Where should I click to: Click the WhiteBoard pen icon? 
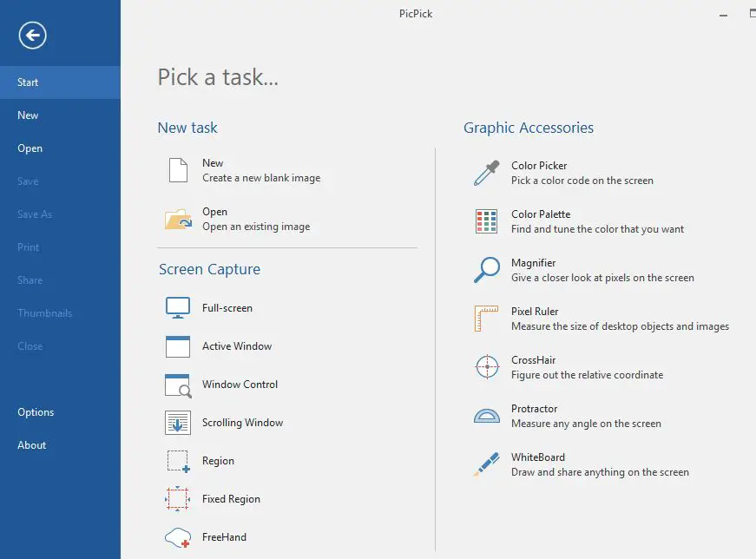click(x=486, y=464)
